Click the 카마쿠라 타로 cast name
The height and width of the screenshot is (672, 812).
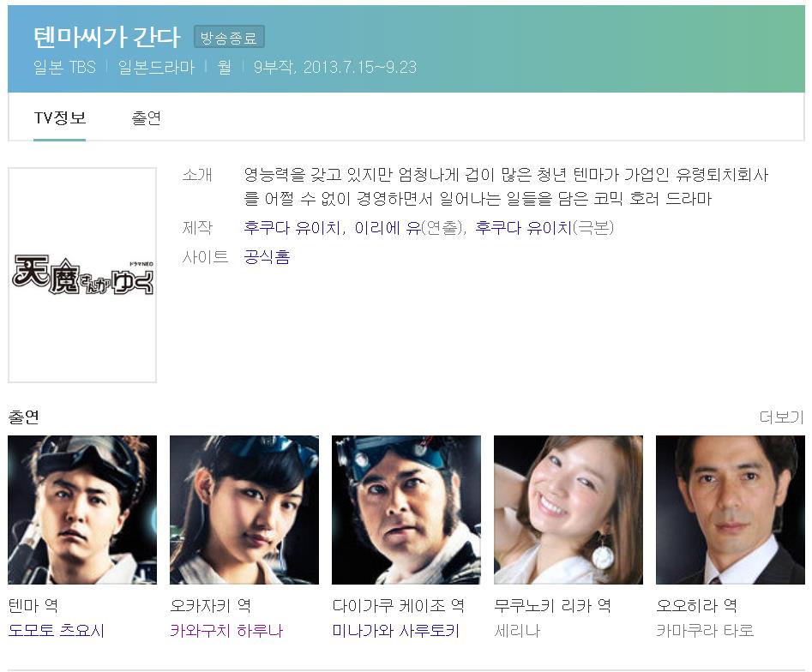click(705, 631)
